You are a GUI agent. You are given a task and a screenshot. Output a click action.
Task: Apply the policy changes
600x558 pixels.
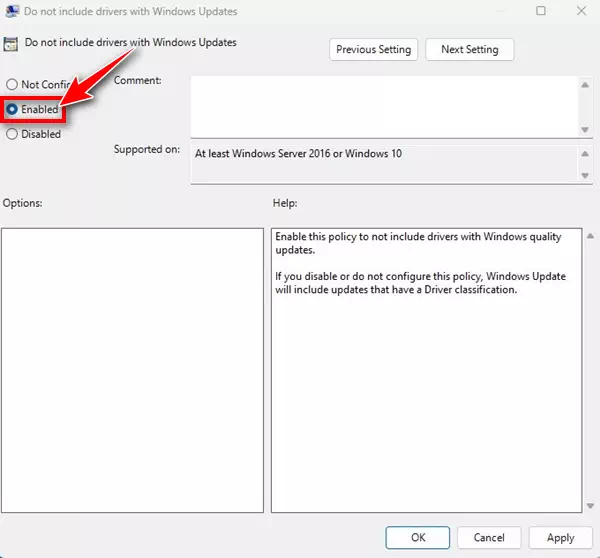(x=560, y=537)
